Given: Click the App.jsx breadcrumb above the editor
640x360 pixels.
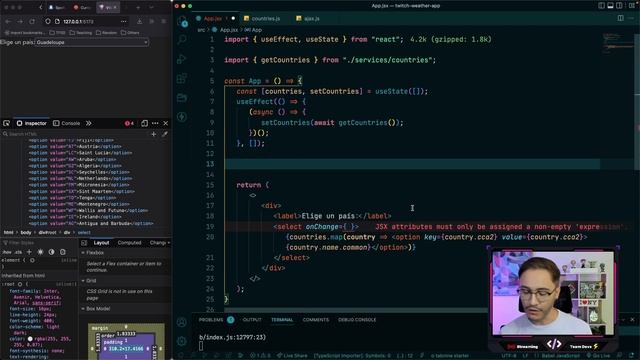Looking at the screenshot, I should click(x=226, y=30).
